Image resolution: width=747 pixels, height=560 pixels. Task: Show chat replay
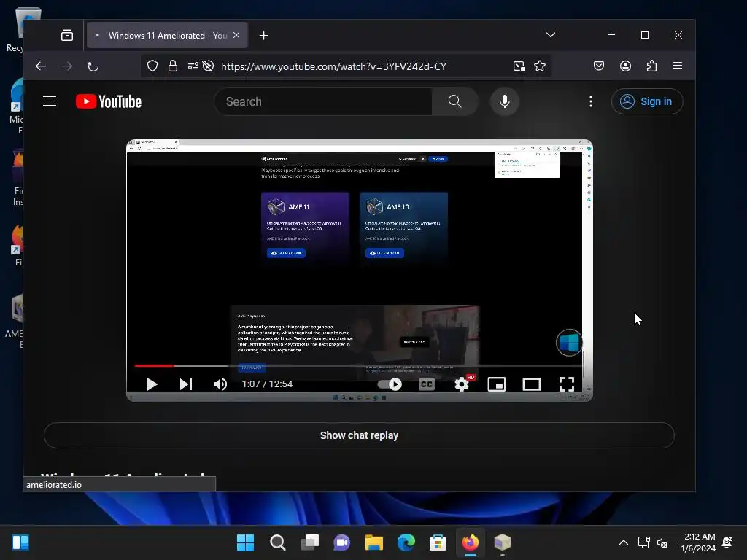click(359, 435)
